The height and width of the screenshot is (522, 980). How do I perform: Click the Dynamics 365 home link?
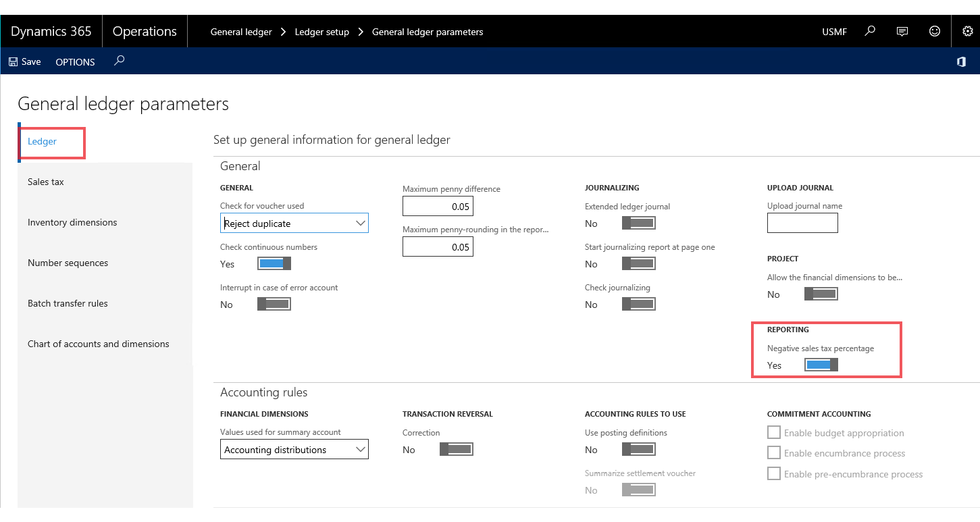click(x=51, y=32)
